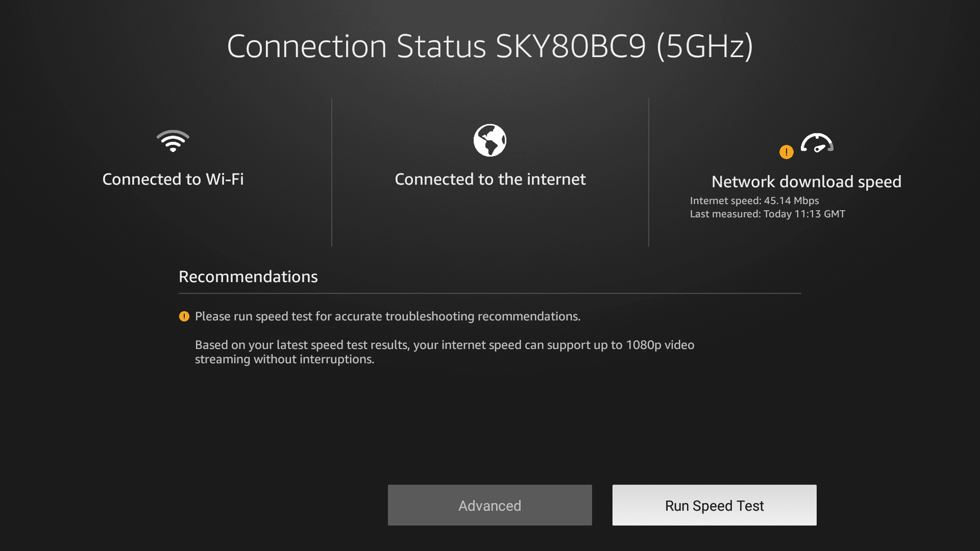Image resolution: width=980 pixels, height=551 pixels.
Task: Select the Connection Status SKY80BC9 title
Action: pyautogui.click(x=490, y=46)
